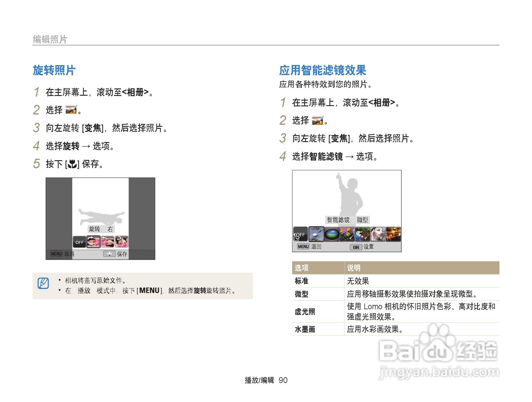This screenshot has width=532, height=402.
Task: Click the 返回 label in filter screen
Action: coord(316,247)
